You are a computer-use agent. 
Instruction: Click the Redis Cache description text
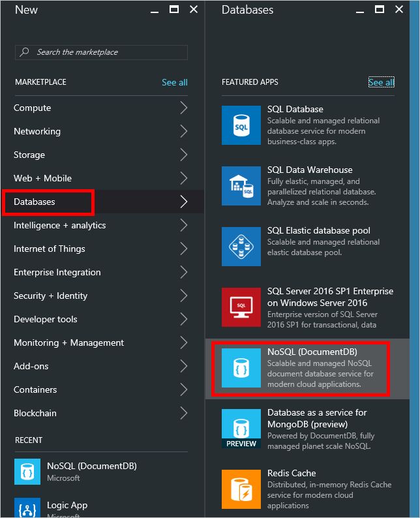(x=329, y=495)
